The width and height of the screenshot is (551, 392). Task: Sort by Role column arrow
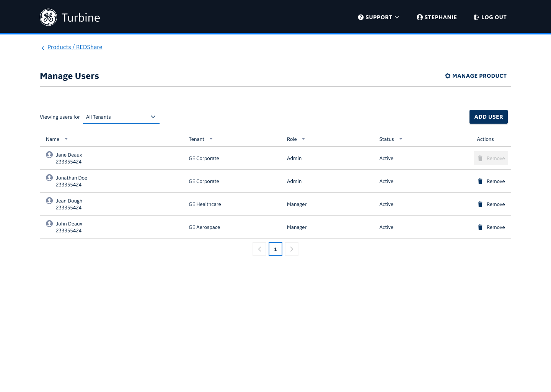click(303, 139)
